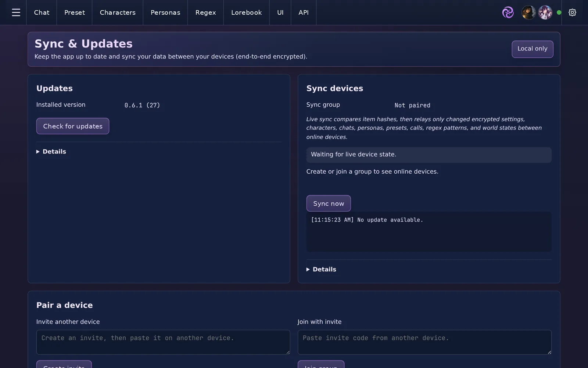Go to the Personas tab
The image size is (588, 368).
(x=165, y=13)
